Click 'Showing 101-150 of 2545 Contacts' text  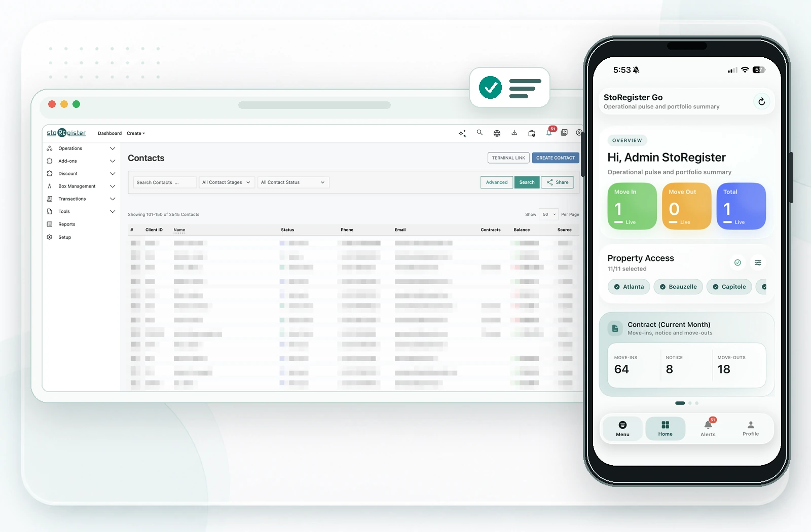163,215
